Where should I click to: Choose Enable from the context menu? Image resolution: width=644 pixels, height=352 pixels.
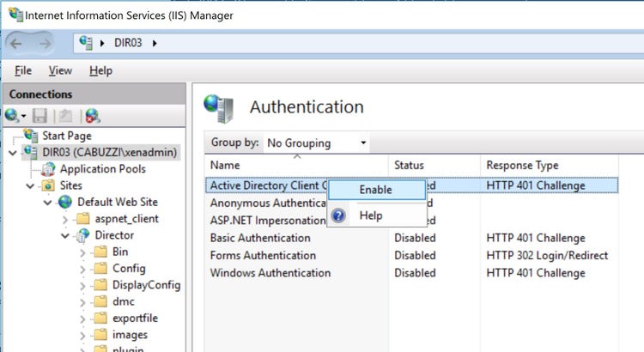(377, 190)
